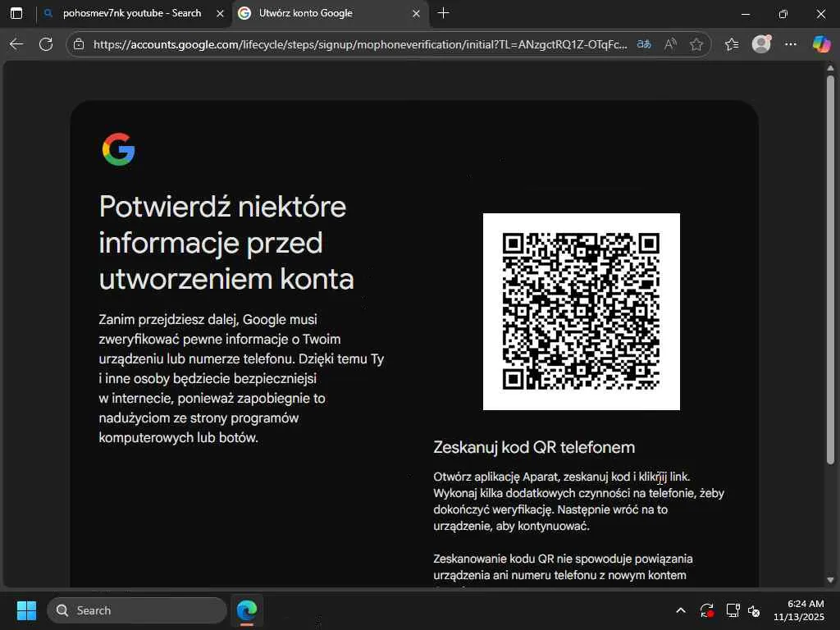Click the scrollbar down arrow

[x=830, y=580]
